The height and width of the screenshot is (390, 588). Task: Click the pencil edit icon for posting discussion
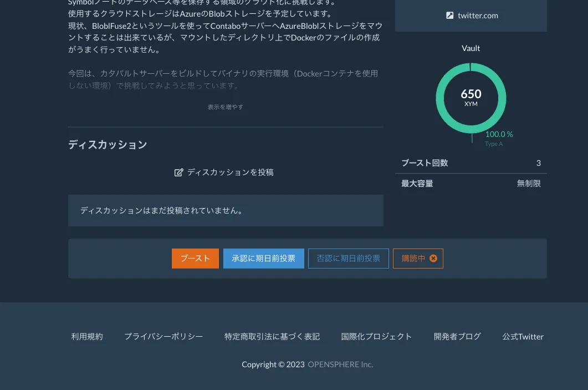click(178, 173)
